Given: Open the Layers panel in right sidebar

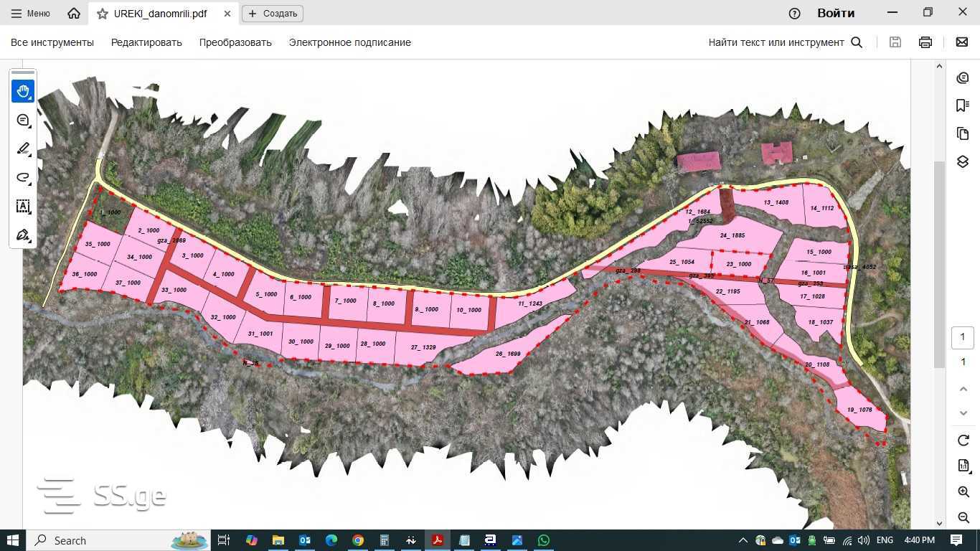Looking at the screenshot, I should click(x=963, y=161).
